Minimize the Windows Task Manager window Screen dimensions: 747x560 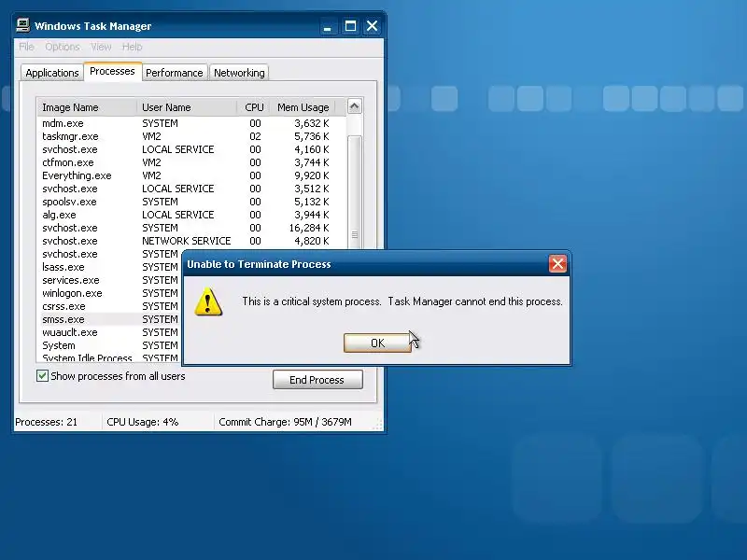coord(328,26)
